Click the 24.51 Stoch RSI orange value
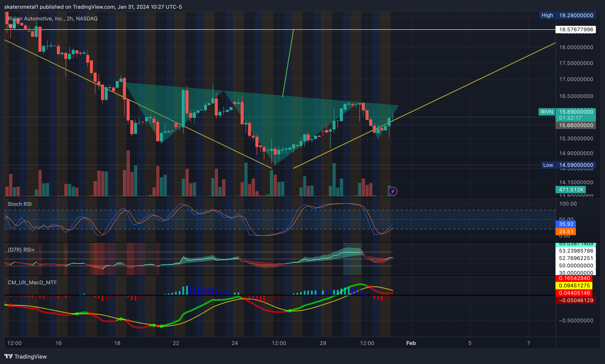The height and width of the screenshot is (364, 605). 566,232
